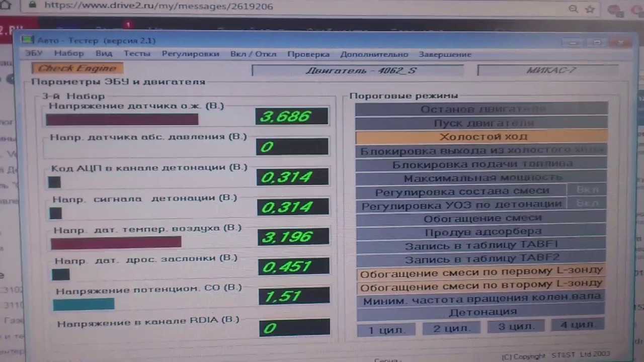The height and width of the screenshot is (362, 644).
Task: Click the Пуск двигателя mode indicator
Action: click(x=481, y=123)
